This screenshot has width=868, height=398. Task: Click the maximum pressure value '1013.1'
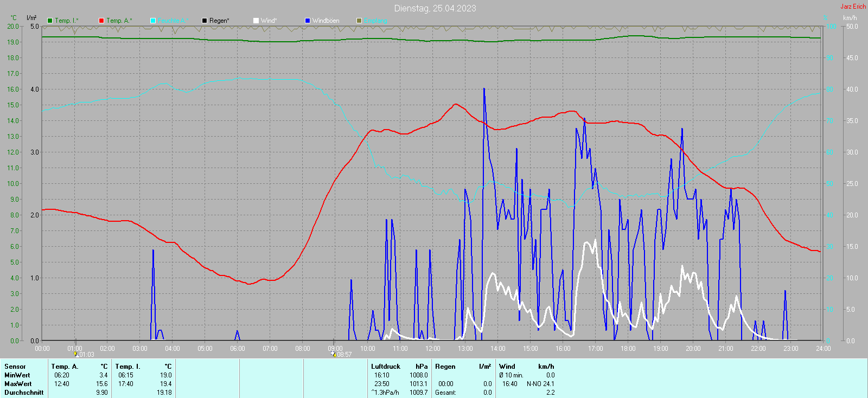(419, 384)
